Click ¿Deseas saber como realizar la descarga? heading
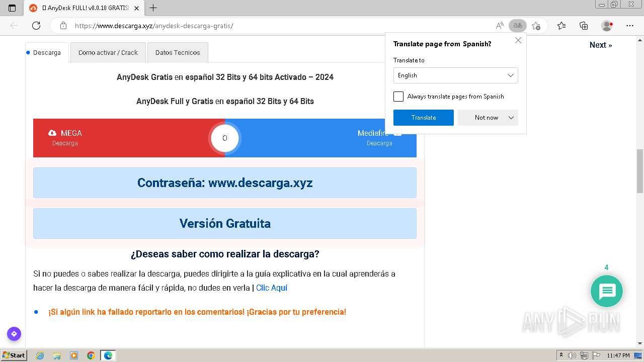The height and width of the screenshot is (362, 644). pos(225,254)
